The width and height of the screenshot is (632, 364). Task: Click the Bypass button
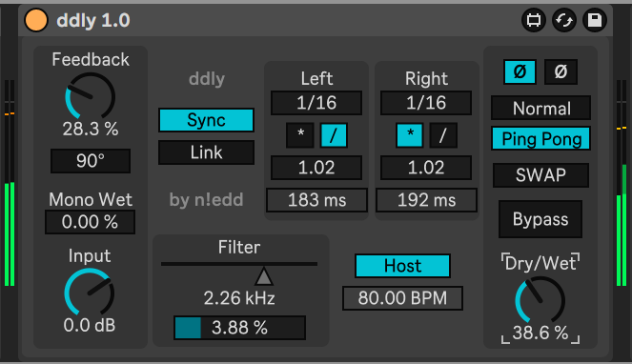[x=540, y=219]
